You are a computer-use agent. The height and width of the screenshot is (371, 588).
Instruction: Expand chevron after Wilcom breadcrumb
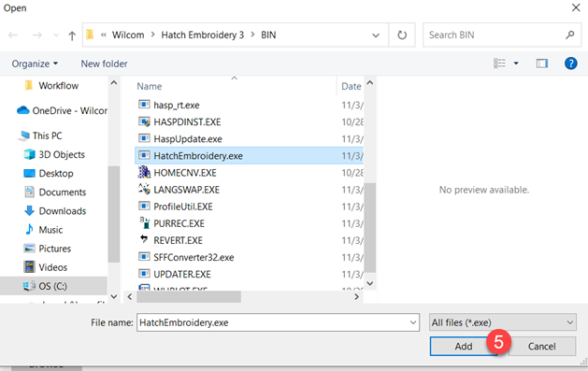pos(152,35)
